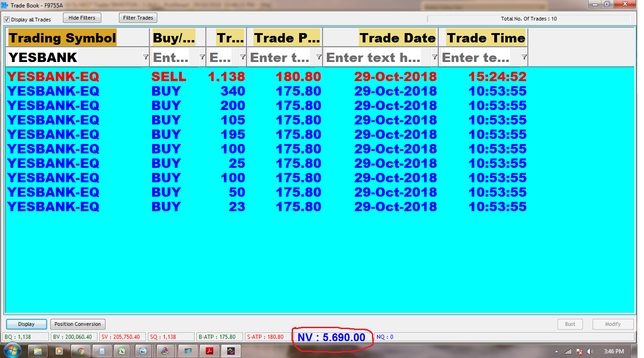Viewport: 644px width, 358px height.
Task: Switch to the trading terminal taskbar icon
Action: [x=231, y=351]
